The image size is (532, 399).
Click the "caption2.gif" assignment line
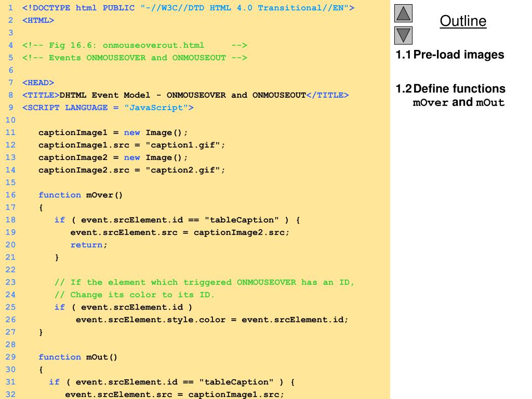click(x=131, y=170)
